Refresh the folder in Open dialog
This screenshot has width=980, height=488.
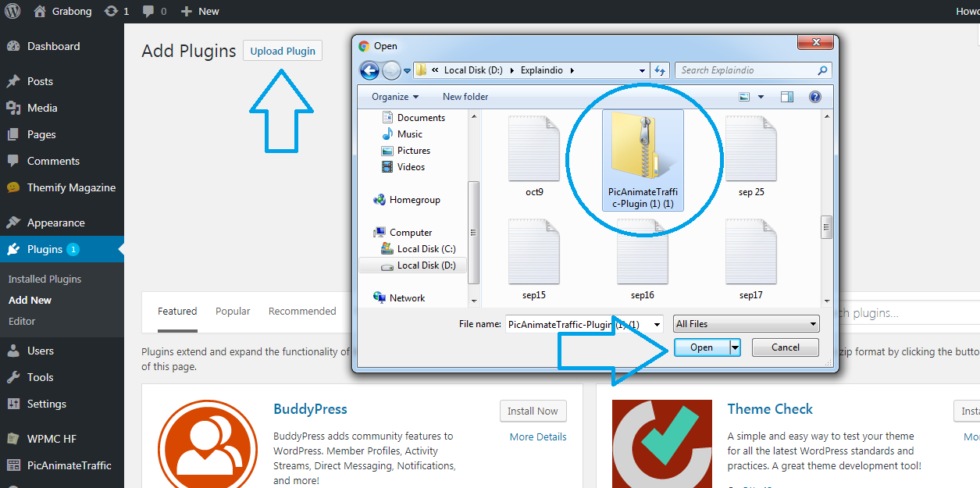(x=661, y=70)
